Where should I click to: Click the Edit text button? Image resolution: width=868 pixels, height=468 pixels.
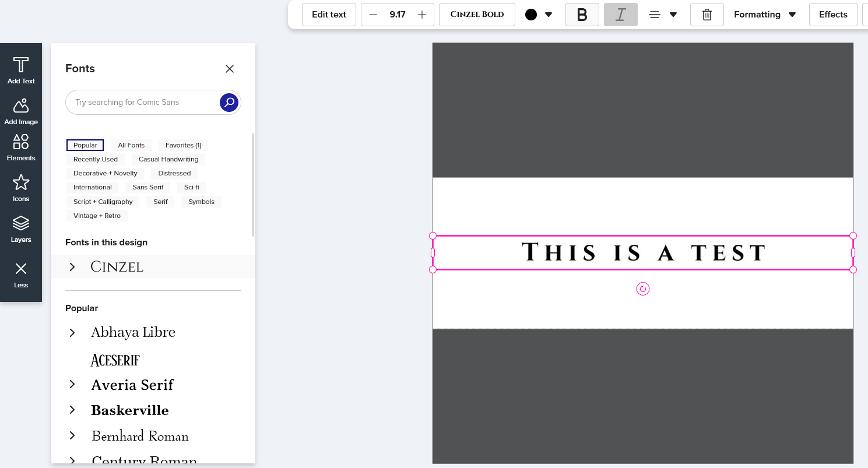pos(329,15)
